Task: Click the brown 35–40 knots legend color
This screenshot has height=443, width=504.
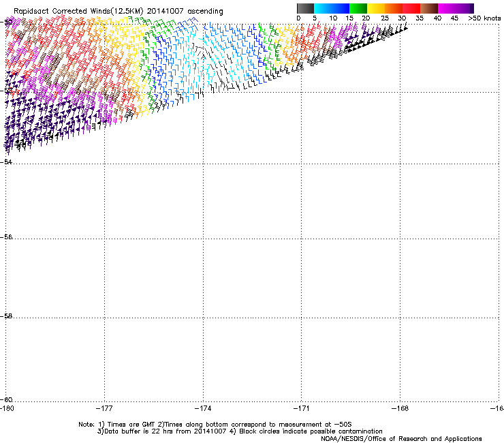Action: 429,8
